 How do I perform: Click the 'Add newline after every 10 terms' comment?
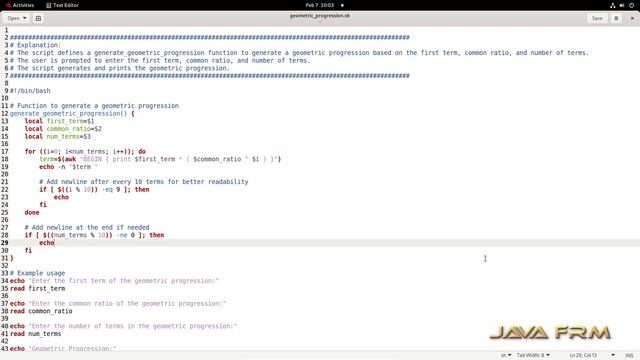point(144,182)
